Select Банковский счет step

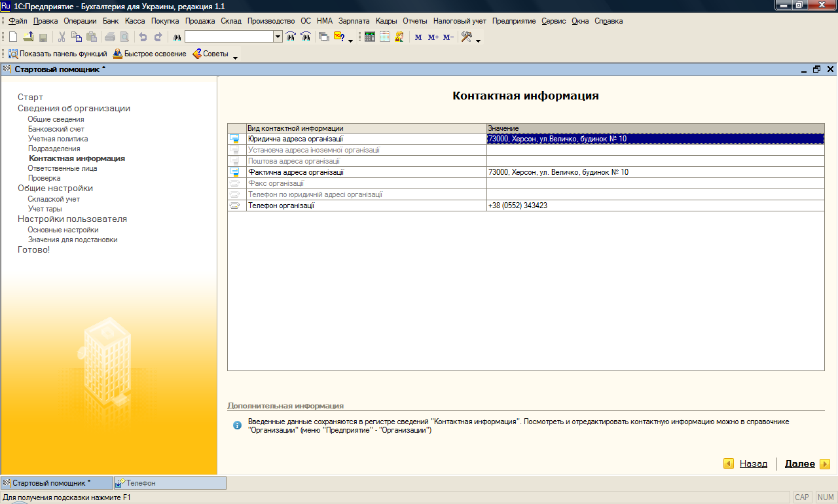tap(56, 129)
